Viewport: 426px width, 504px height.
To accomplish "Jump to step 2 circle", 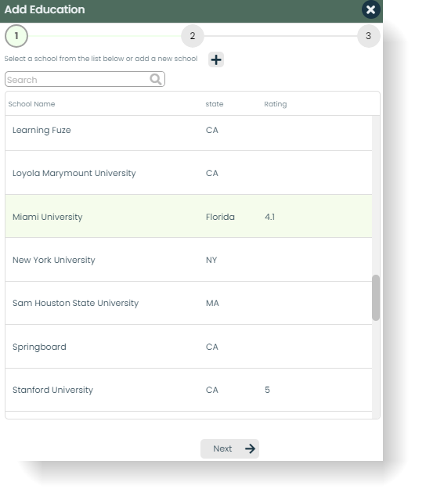I will tap(193, 36).
